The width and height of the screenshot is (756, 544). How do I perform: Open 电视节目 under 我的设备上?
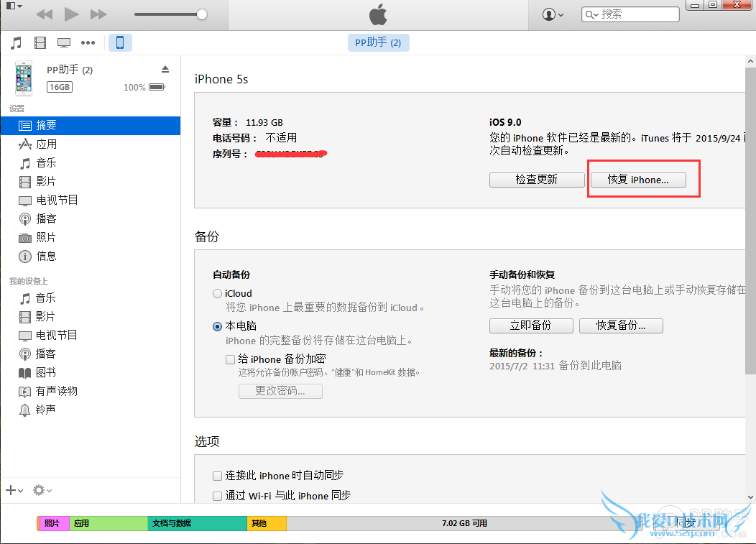(91, 335)
